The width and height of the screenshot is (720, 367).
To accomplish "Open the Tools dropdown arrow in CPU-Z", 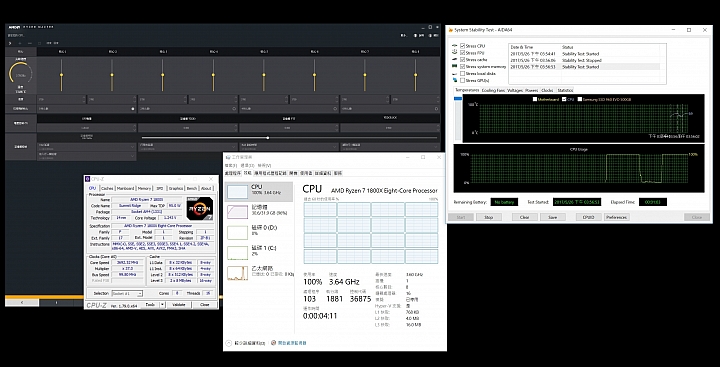I will [163, 305].
